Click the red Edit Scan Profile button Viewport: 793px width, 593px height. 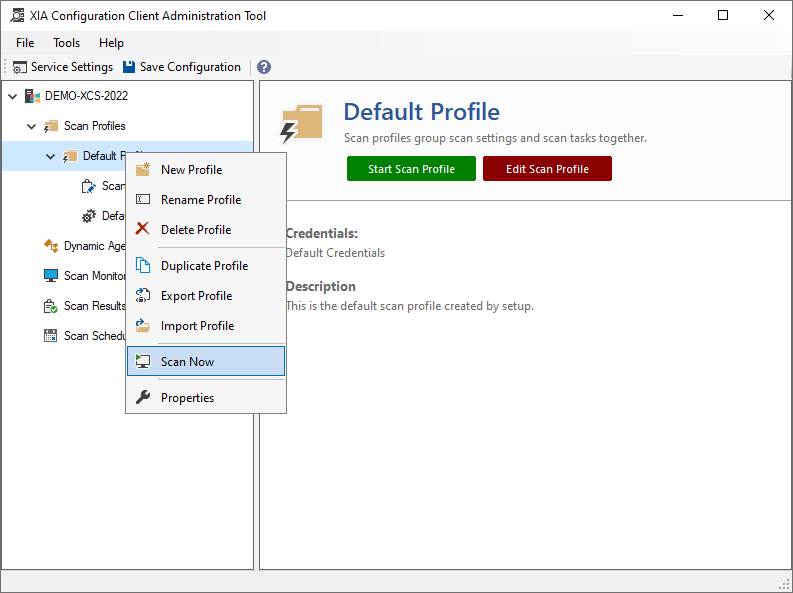(547, 168)
